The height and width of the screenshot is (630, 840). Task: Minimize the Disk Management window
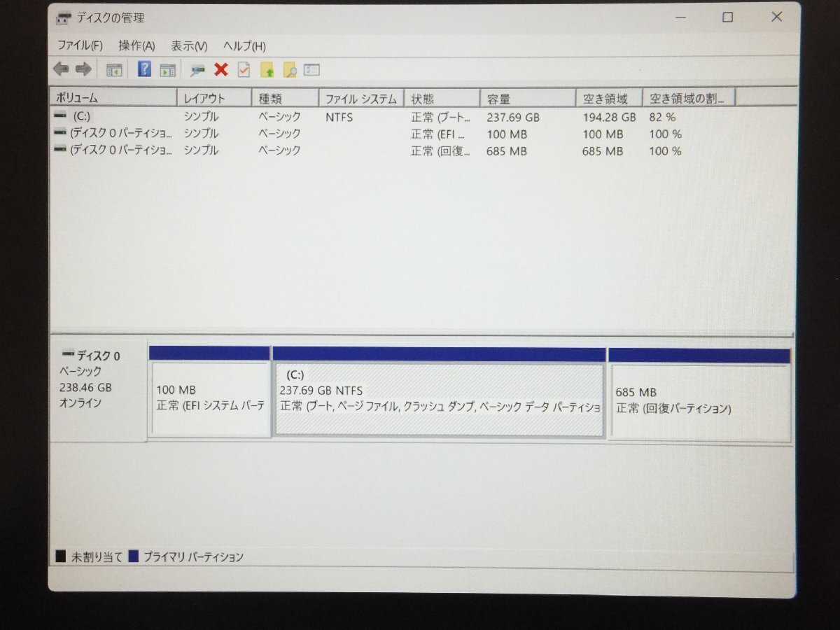680,17
